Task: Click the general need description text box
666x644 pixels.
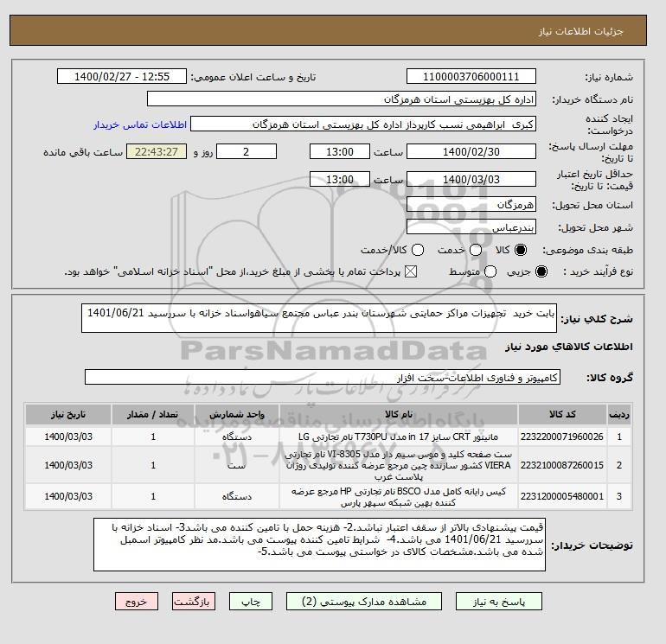Action: 319,318
